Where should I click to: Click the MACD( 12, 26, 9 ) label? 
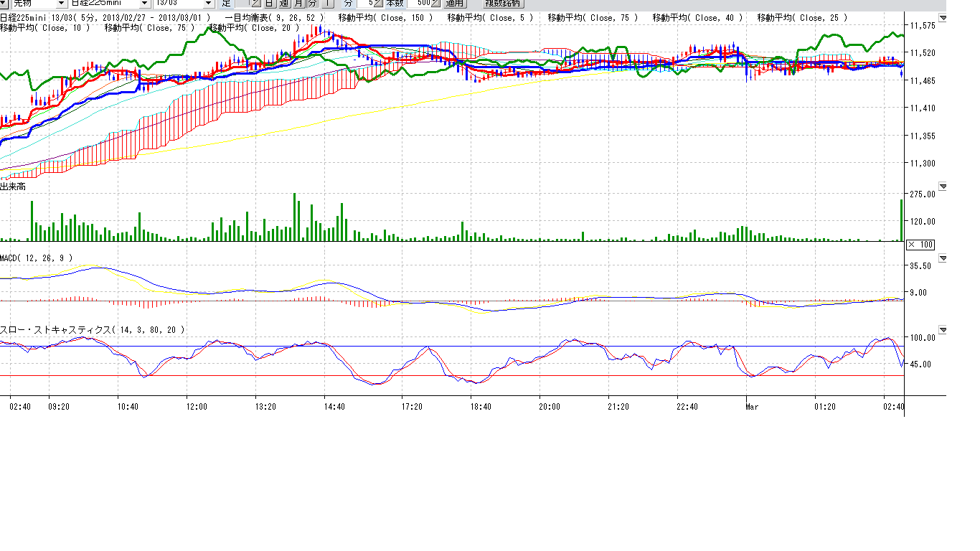click(36, 258)
